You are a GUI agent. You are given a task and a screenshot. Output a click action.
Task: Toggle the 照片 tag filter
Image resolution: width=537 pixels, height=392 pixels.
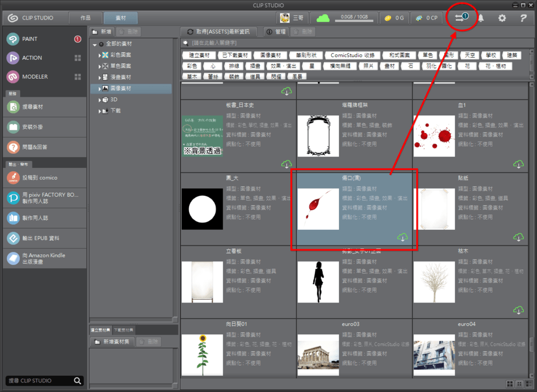tap(368, 65)
